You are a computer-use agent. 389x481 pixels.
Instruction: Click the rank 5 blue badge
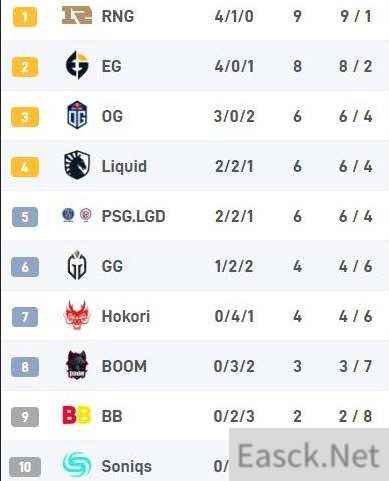click(x=25, y=217)
